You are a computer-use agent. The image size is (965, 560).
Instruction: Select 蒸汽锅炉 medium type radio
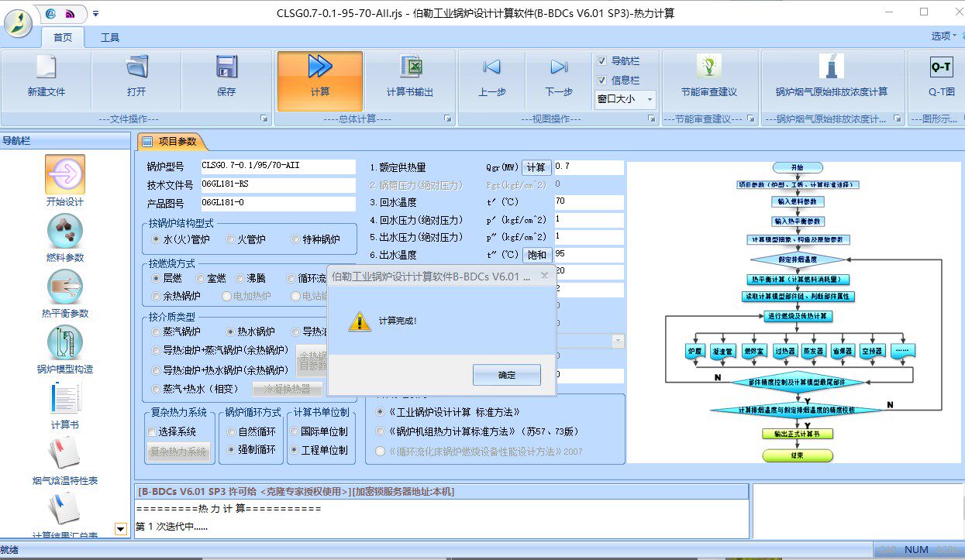(x=157, y=332)
